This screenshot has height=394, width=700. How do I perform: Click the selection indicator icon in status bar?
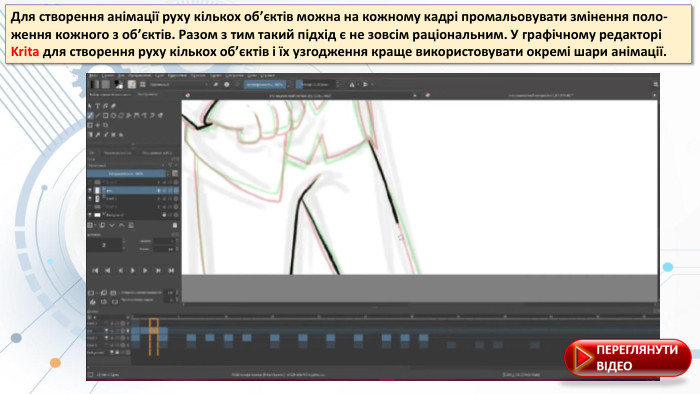coord(90,374)
